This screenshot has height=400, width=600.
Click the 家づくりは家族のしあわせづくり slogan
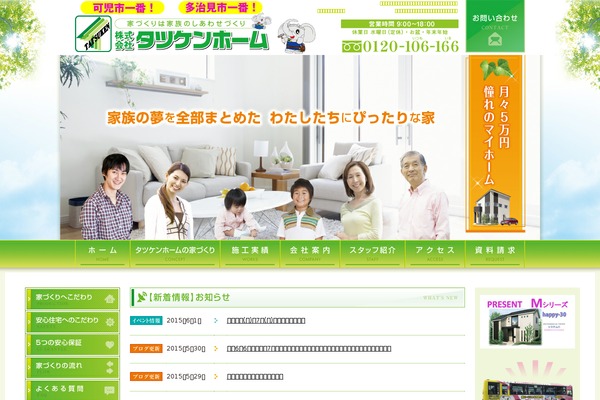pos(186,23)
